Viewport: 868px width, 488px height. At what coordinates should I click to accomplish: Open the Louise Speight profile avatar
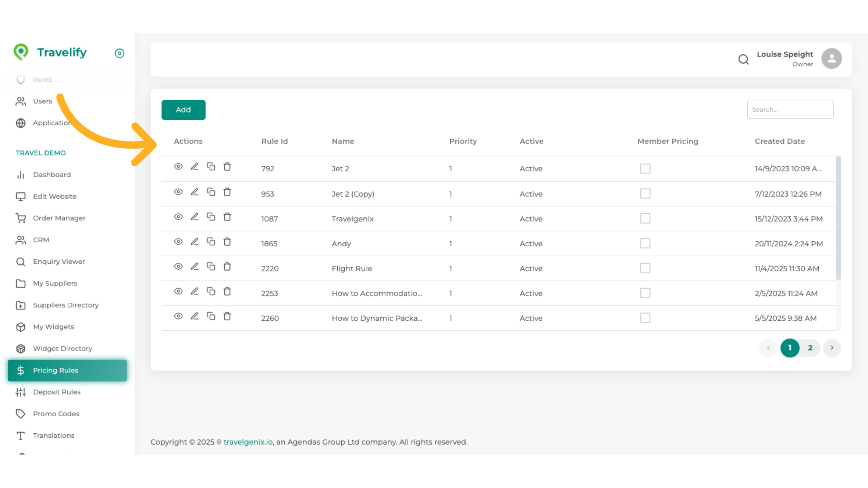pyautogui.click(x=831, y=59)
